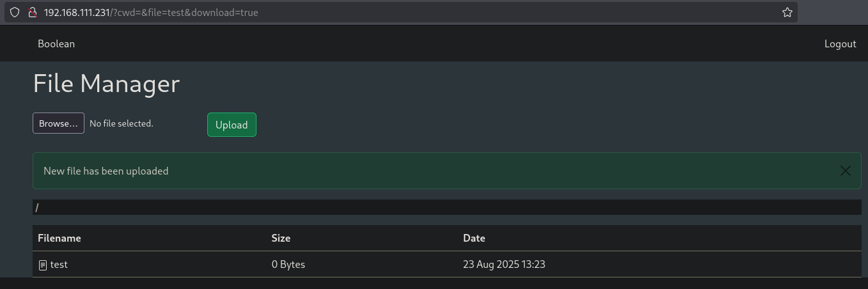Select the 0 Bytes size cell

point(288,264)
